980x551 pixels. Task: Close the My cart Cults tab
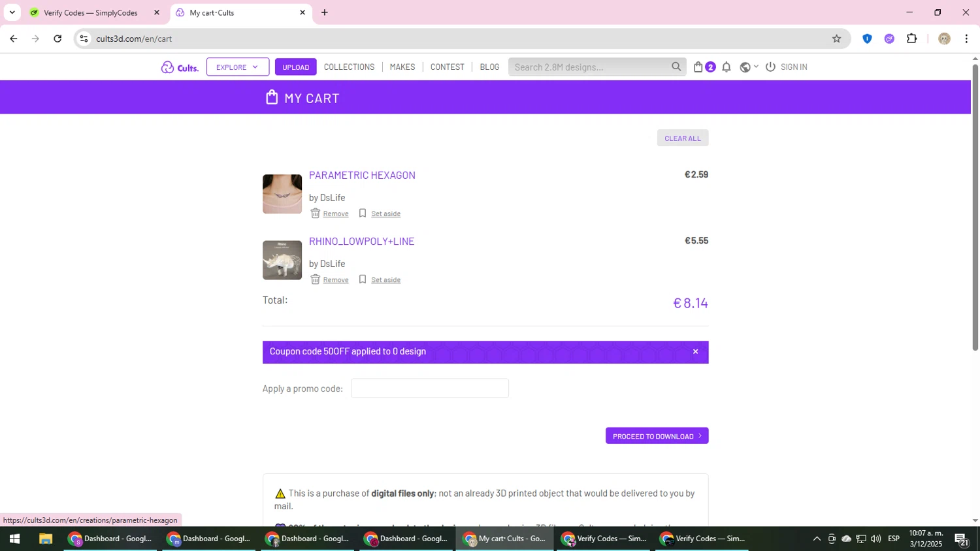coord(302,12)
